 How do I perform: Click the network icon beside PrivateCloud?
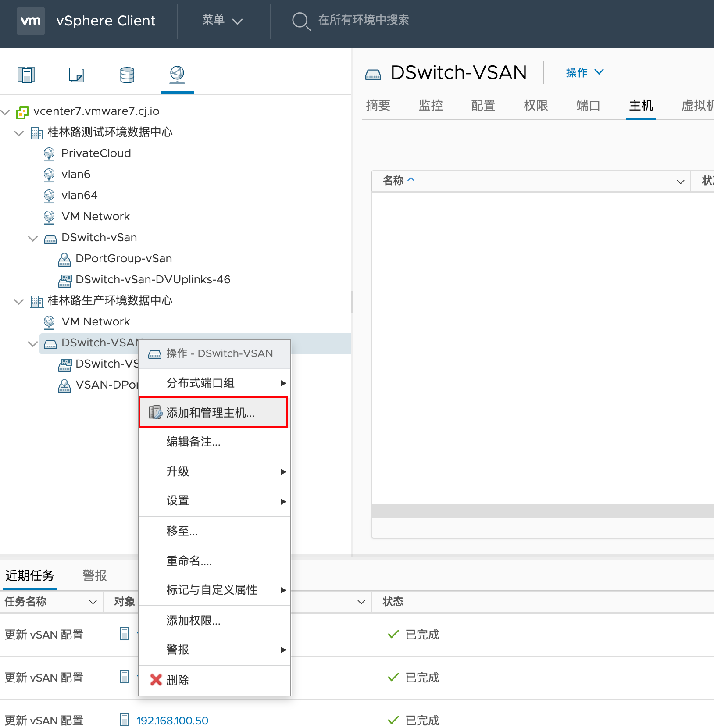[x=49, y=153]
